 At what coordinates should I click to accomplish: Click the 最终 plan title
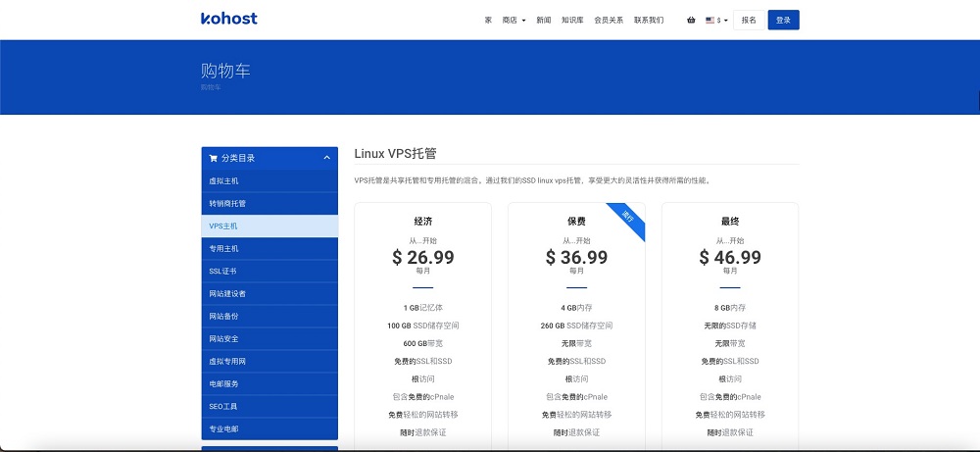(x=730, y=222)
